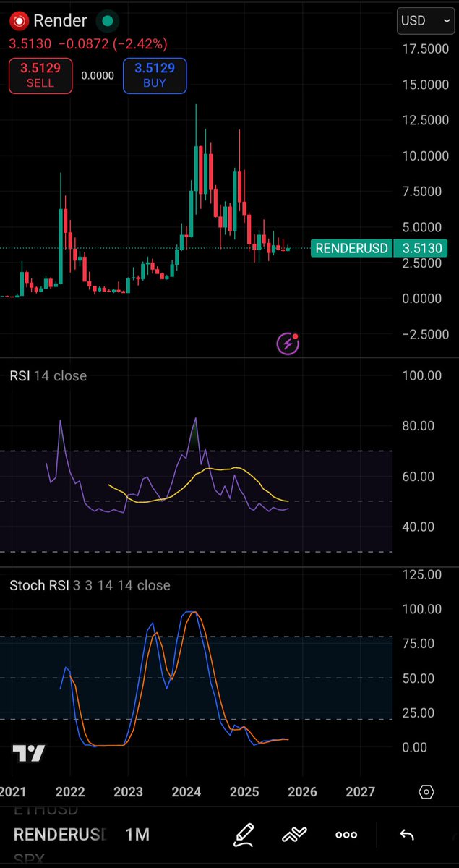Tap the 2024 label on time axis
Screen dimensions: 459x868
186,791
